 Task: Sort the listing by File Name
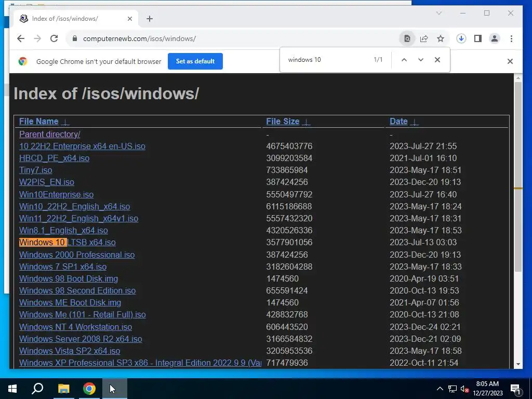point(38,122)
